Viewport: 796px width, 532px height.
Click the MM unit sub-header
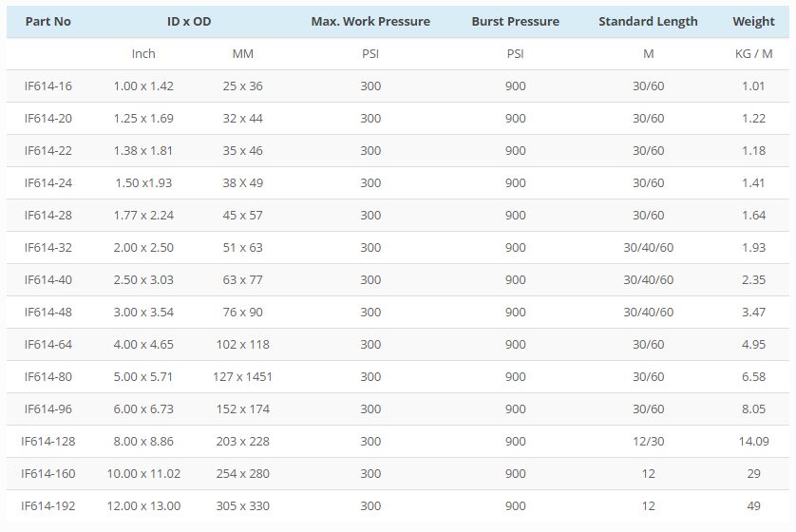tap(242, 54)
